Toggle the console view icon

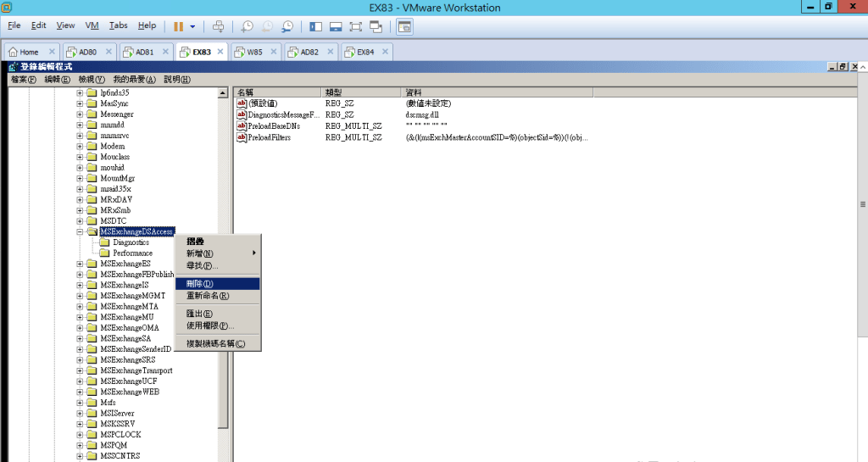(405, 26)
